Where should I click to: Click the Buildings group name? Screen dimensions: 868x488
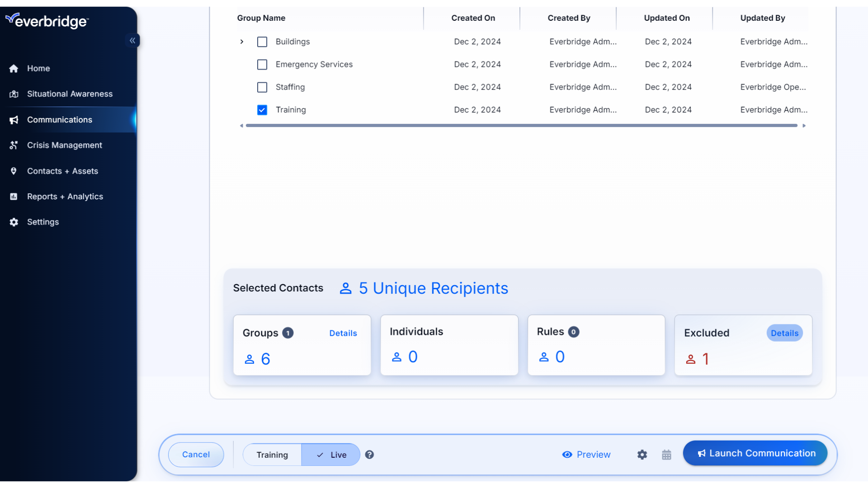click(293, 42)
